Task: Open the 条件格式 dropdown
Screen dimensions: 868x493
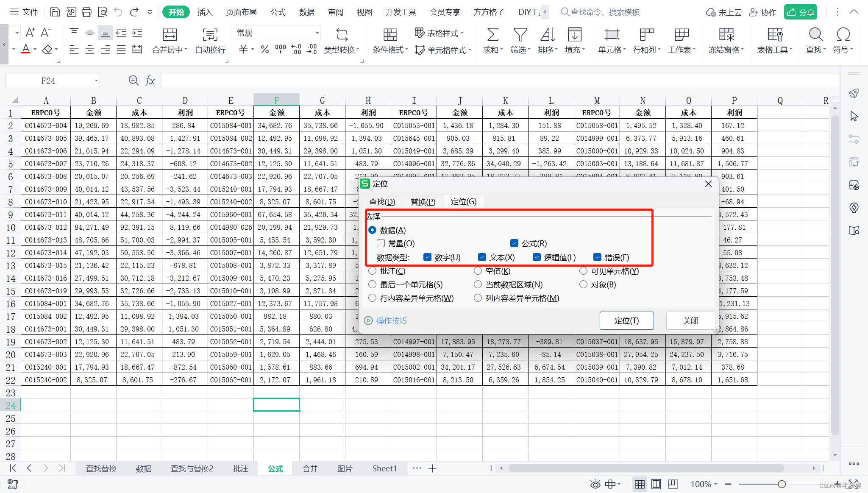Action: point(390,50)
